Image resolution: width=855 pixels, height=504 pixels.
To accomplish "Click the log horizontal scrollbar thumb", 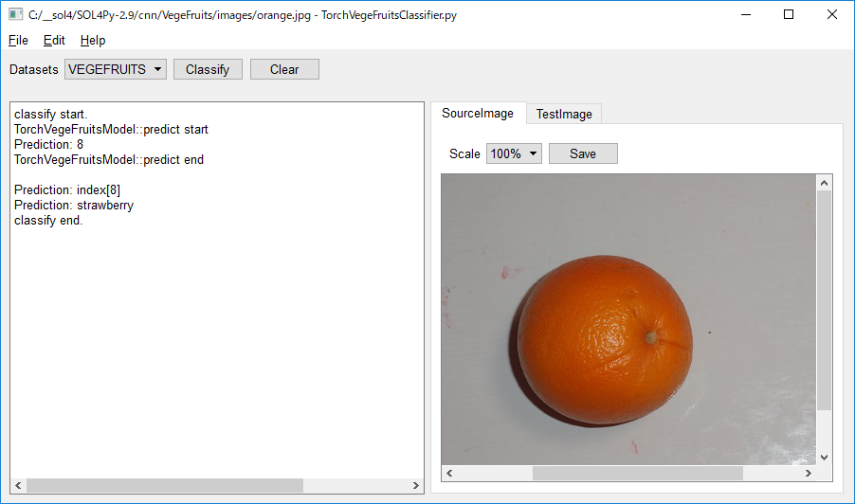I will [165, 485].
